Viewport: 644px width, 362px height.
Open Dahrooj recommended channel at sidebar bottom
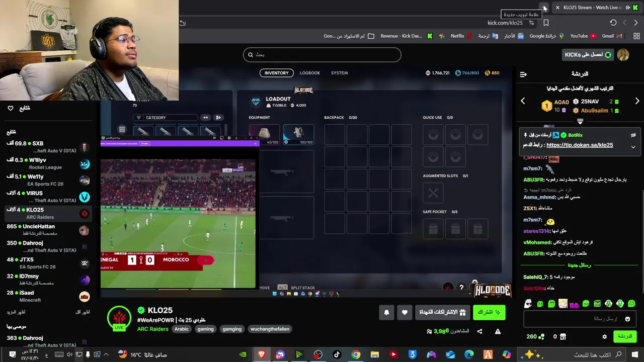point(48,341)
